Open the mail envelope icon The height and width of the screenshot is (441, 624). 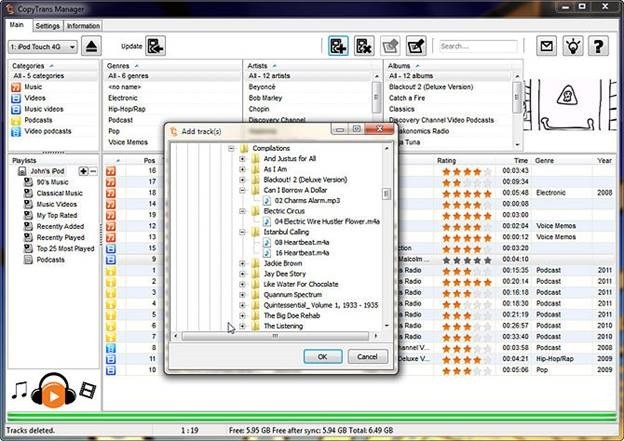pos(546,46)
